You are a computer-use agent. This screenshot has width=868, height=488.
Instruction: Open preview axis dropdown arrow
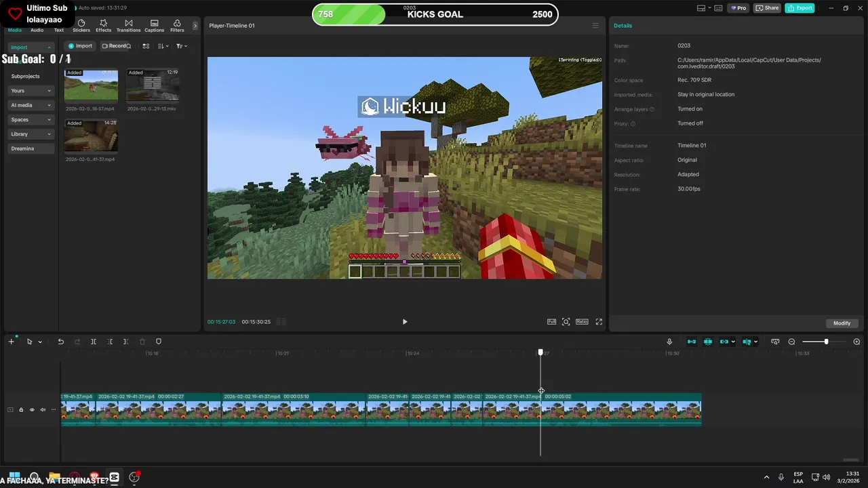(756, 342)
